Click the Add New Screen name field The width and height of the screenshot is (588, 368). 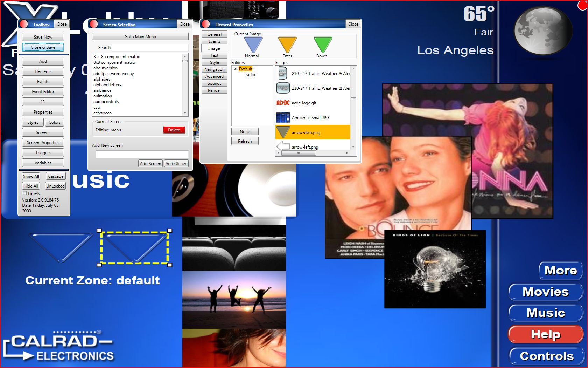tap(142, 154)
